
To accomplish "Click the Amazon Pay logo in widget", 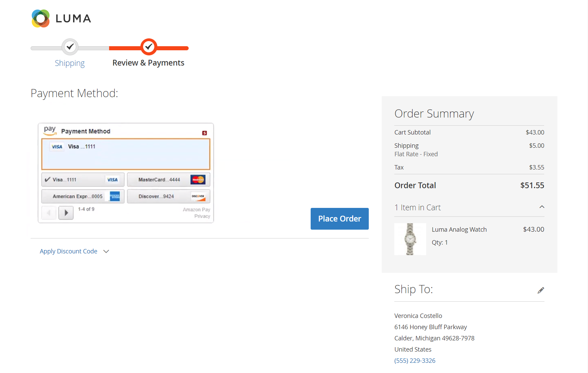I will [x=50, y=130].
